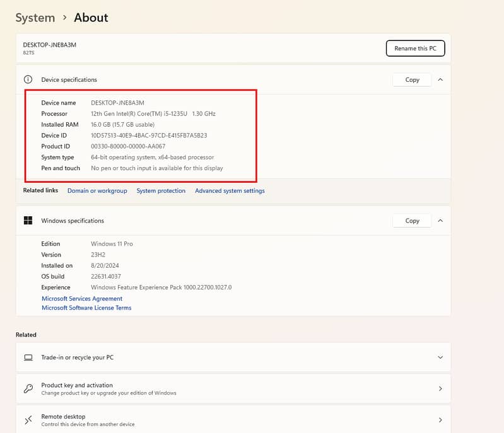This screenshot has width=504, height=433.
Task: Open Product key and activation via right arrow
Action: click(440, 389)
